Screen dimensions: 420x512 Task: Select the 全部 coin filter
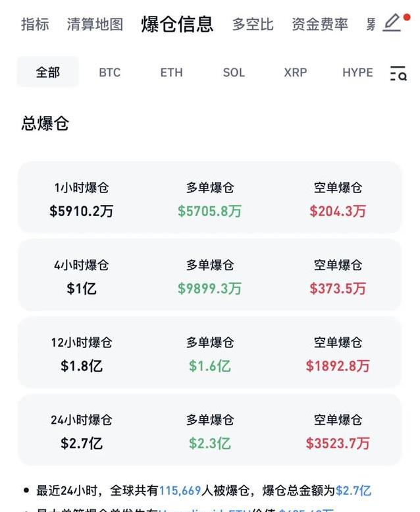47,72
